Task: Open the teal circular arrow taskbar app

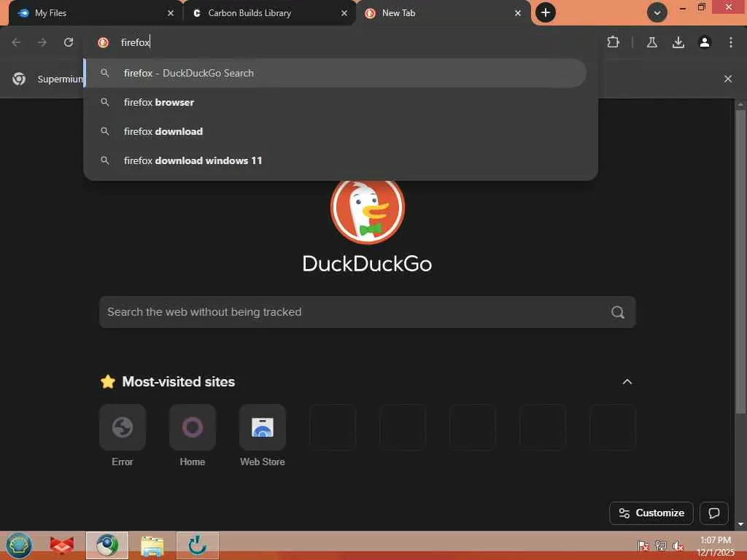Action: pos(197,545)
